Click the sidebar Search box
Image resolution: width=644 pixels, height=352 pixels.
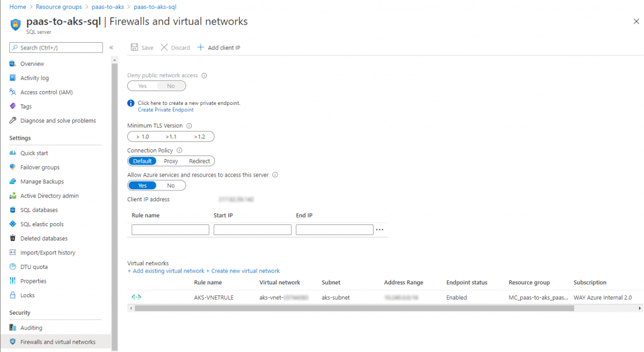point(56,48)
